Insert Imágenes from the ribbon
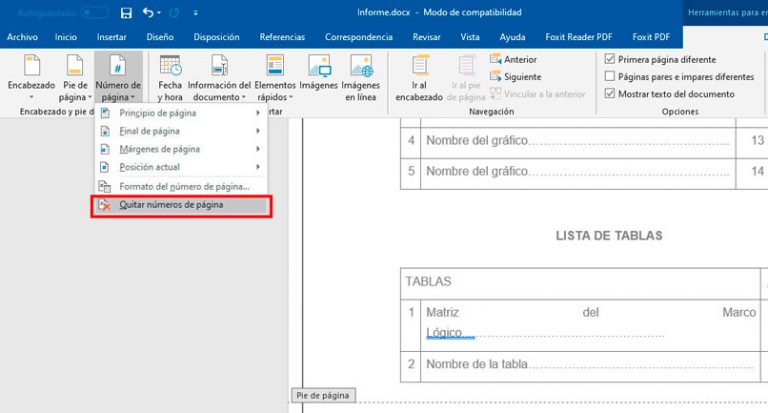The width and height of the screenshot is (768, 413). click(x=319, y=66)
